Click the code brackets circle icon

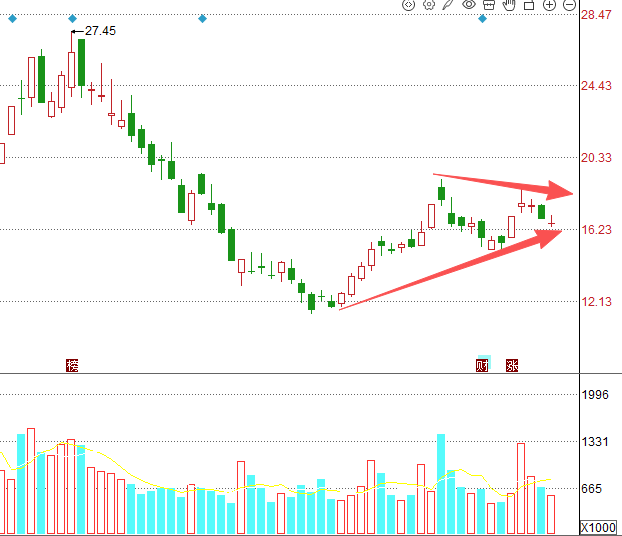(409, 5)
